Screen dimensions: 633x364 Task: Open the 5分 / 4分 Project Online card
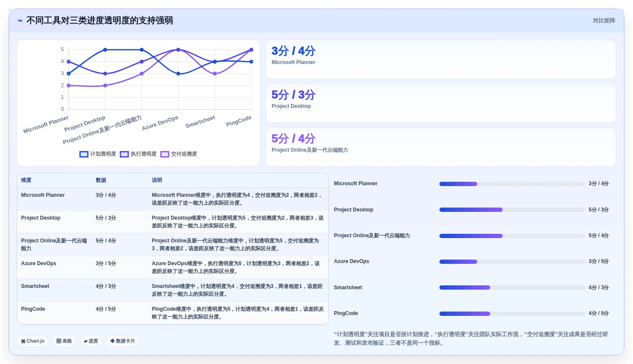(x=441, y=147)
